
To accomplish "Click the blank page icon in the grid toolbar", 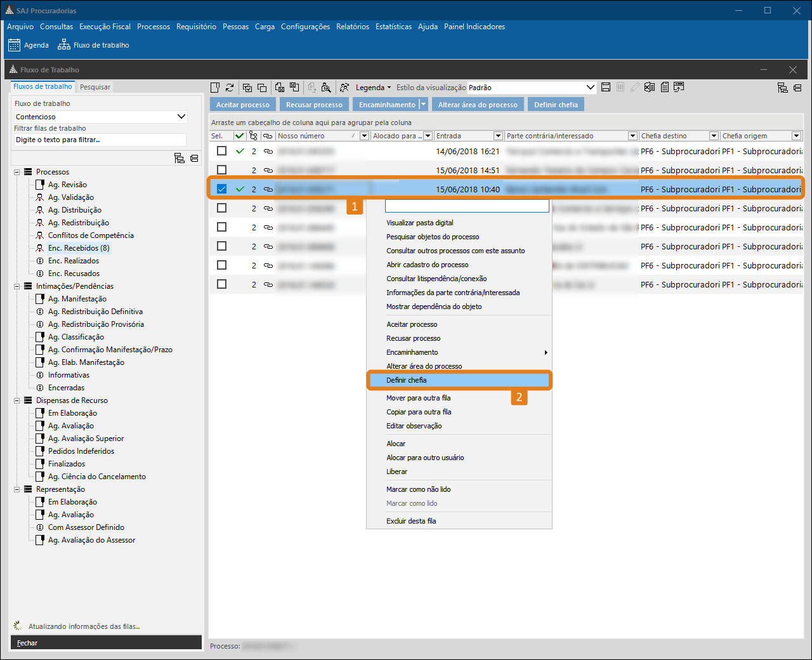I will [x=215, y=88].
